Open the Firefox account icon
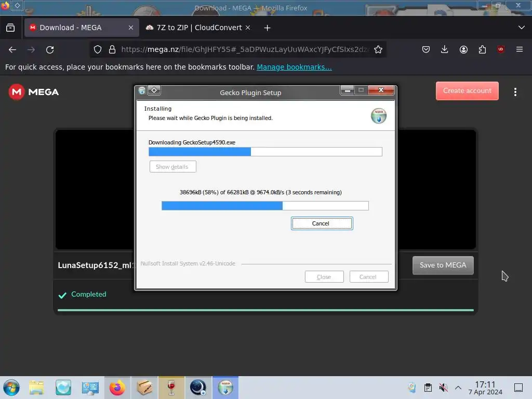 point(463,49)
